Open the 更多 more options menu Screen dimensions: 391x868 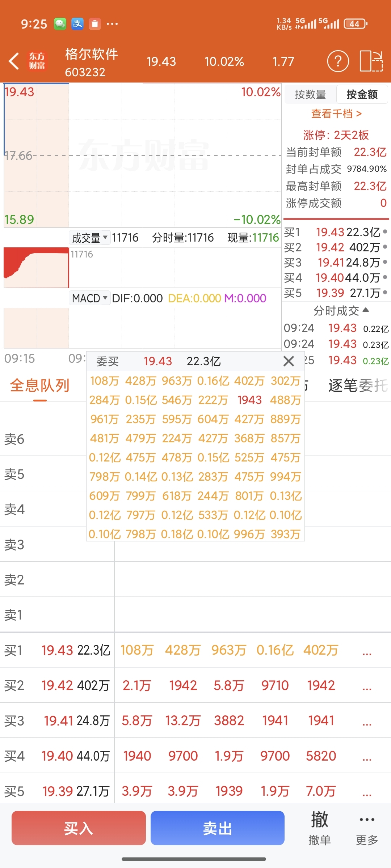click(x=367, y=827)
